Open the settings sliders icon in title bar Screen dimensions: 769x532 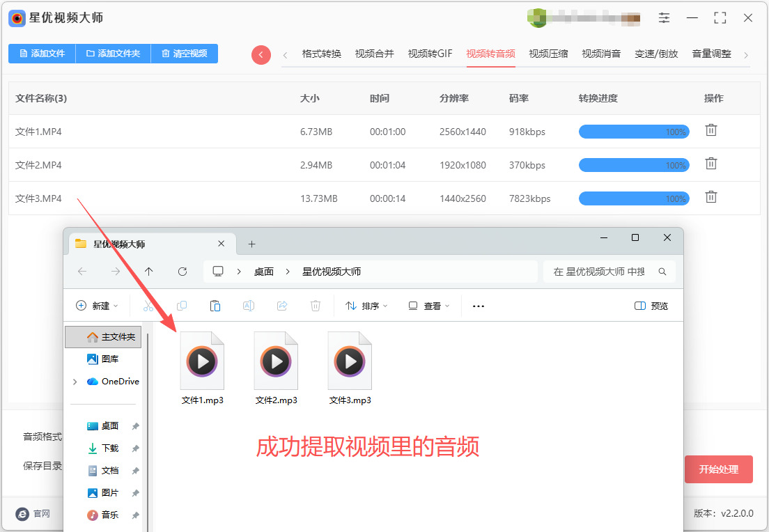click(x=664, y=18)
